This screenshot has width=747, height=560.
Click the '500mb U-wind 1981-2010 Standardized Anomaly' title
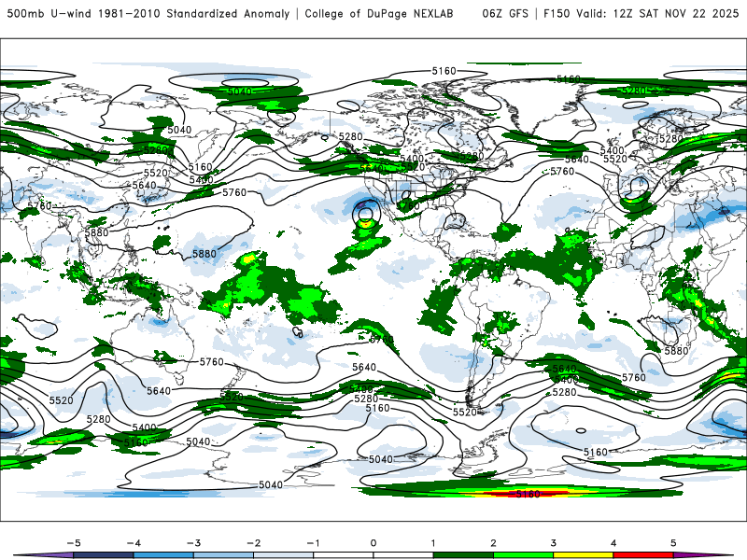148,14
